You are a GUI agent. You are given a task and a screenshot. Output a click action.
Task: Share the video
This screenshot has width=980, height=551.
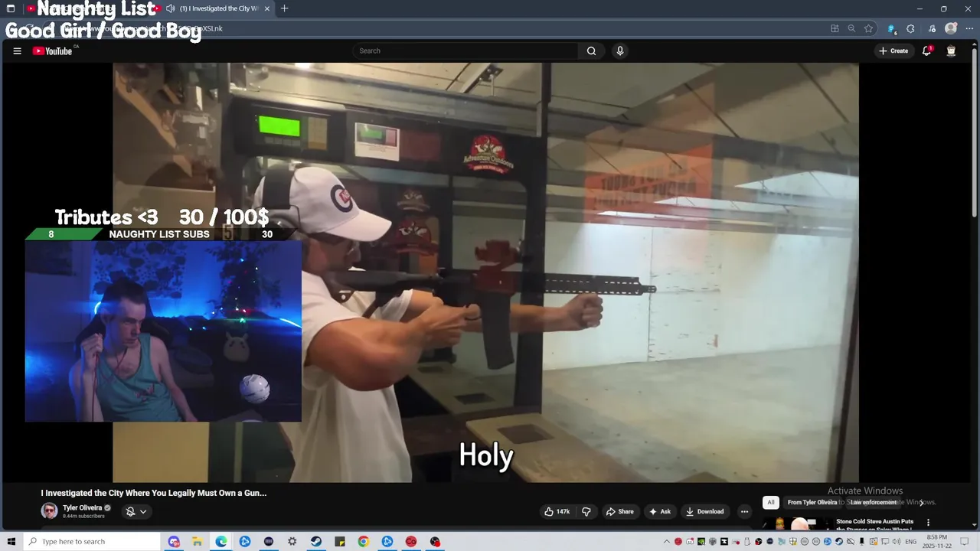[619, 511]
